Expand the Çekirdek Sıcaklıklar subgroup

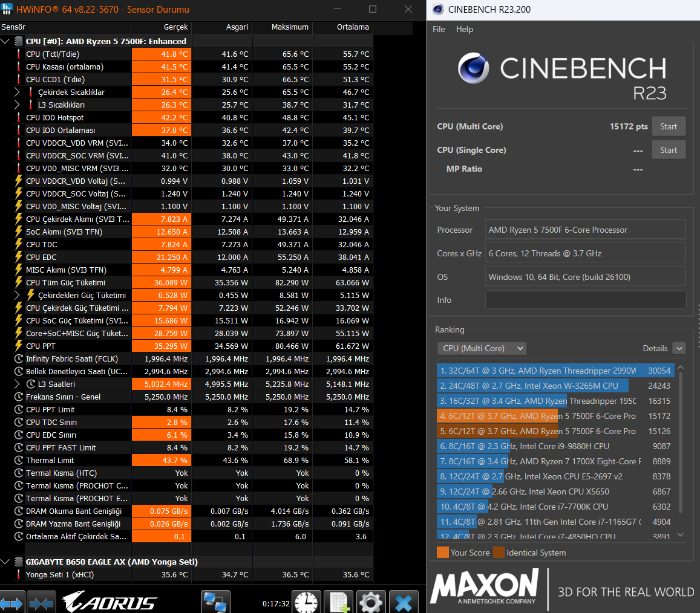(x=17, y=92)
